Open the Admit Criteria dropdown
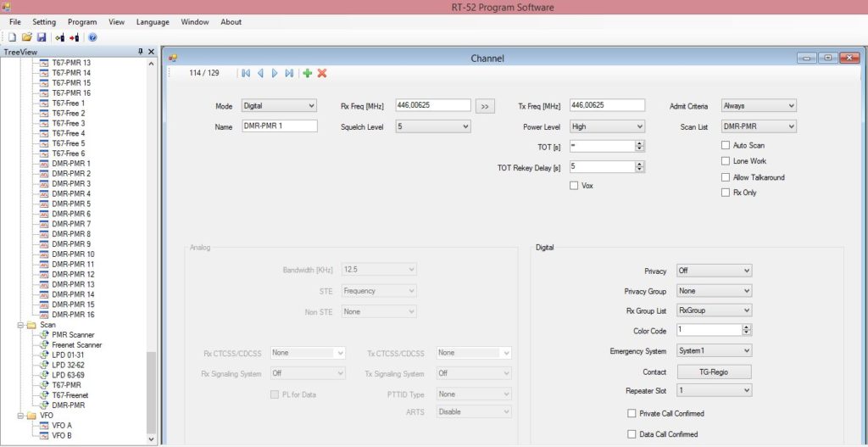 758,106
